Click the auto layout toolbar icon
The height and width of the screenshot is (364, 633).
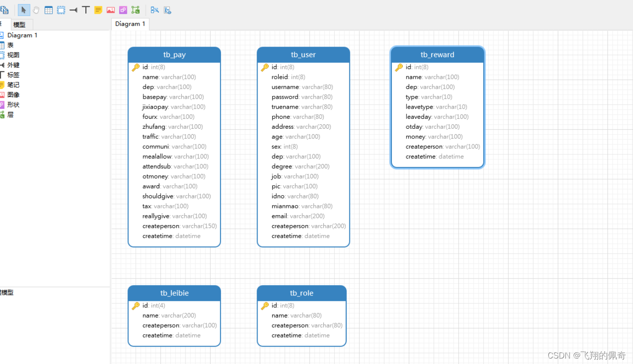click(155, 10)
